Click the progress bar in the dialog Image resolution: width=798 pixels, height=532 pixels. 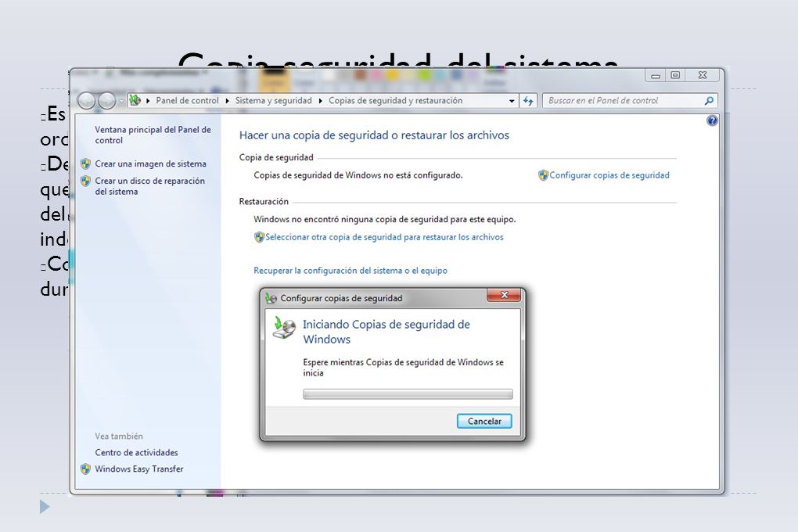point(408,394)
